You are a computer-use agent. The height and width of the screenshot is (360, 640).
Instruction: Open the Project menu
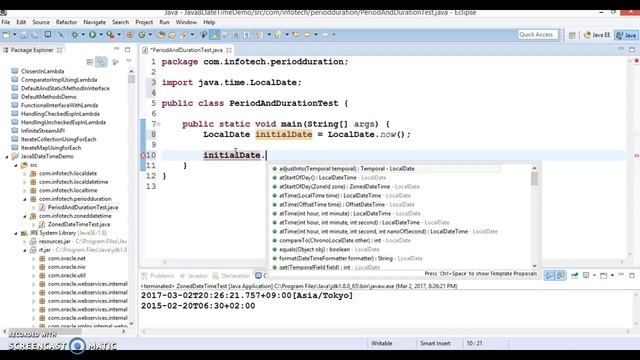pos(144,22)
